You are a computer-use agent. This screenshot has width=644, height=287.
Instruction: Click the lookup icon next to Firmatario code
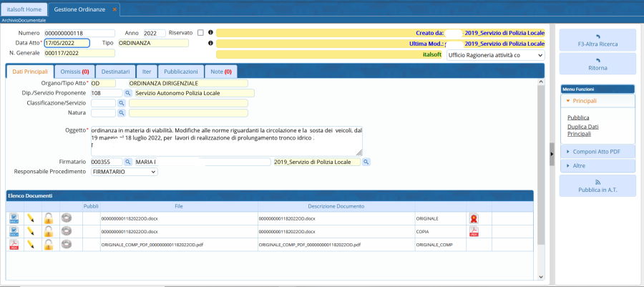(x=128, y=162)
